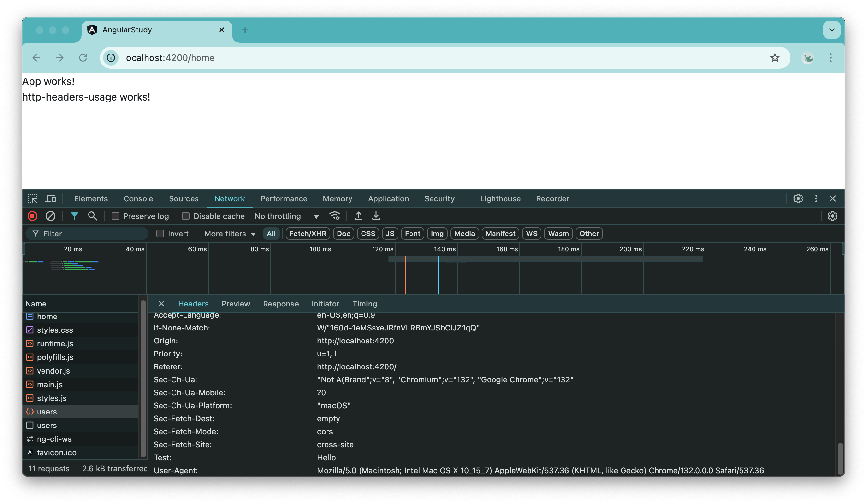
Task: Click DevTools settings gear icon
Action: pyautogui.click(x=798, y=198)
